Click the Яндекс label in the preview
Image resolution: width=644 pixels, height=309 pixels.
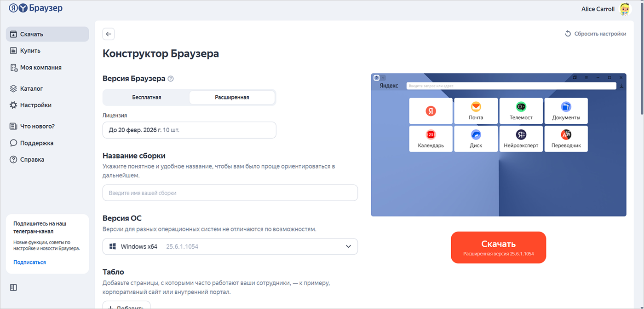point(389,86)
